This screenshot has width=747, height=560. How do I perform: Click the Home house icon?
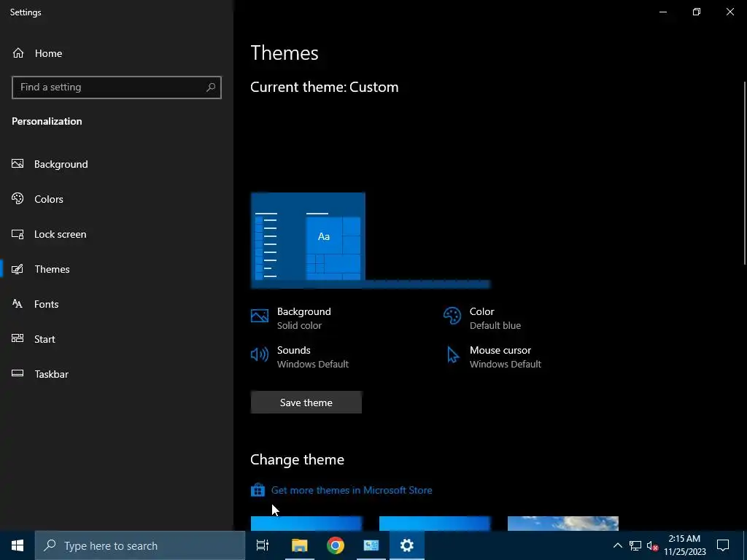pyautogui.click(x=18, y=52)
